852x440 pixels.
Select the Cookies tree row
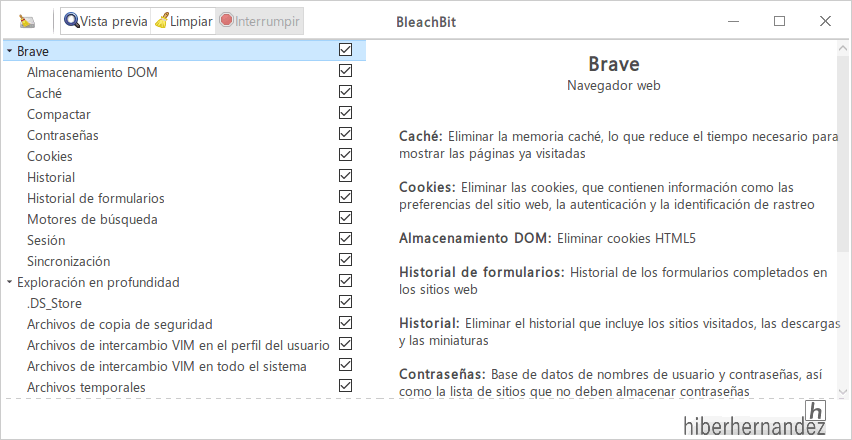tap(184, 156)
